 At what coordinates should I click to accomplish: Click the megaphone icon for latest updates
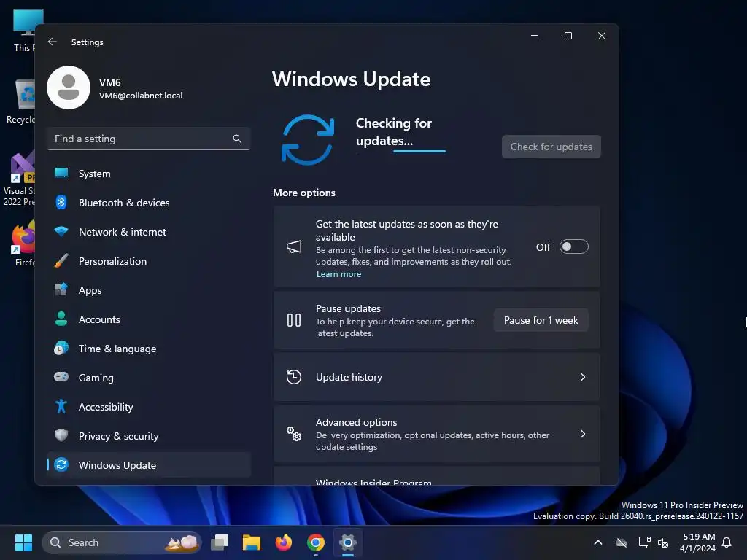pyautogui.click(x=294, y=246)
